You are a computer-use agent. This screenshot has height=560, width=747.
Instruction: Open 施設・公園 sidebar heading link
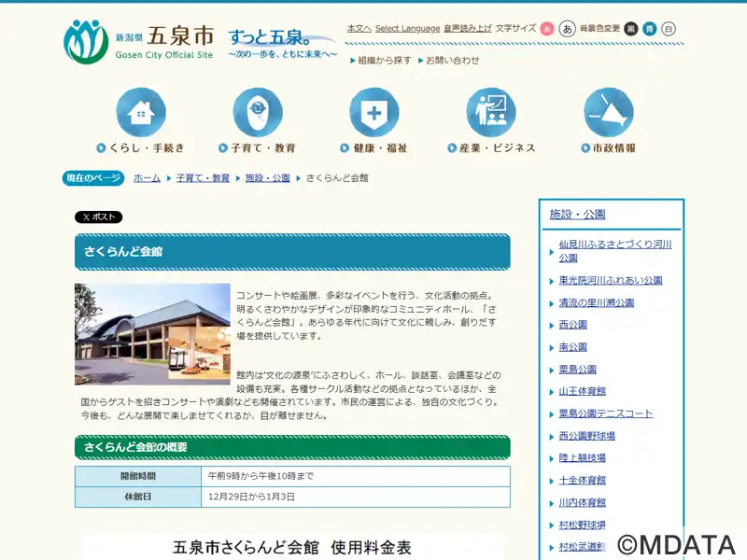pos(577,215)
